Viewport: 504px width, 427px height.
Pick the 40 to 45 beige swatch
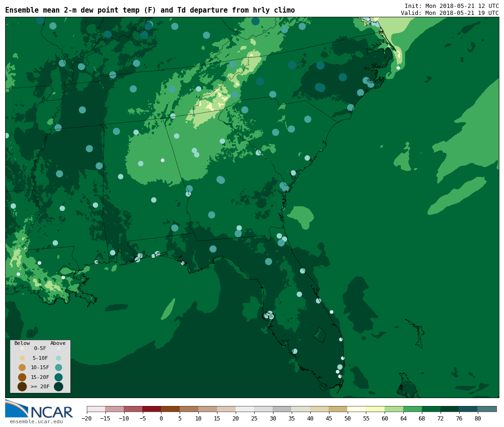coord(320,409)
